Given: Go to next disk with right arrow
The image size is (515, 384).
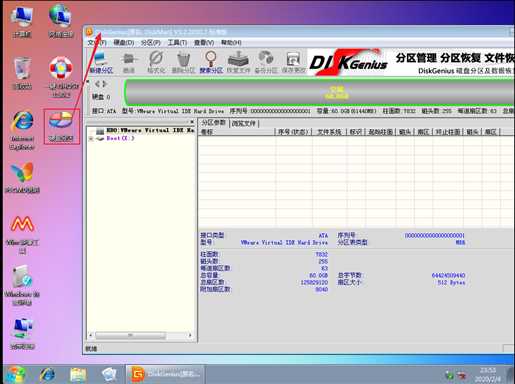Looking at the screenshot, I should pos(104,84).
